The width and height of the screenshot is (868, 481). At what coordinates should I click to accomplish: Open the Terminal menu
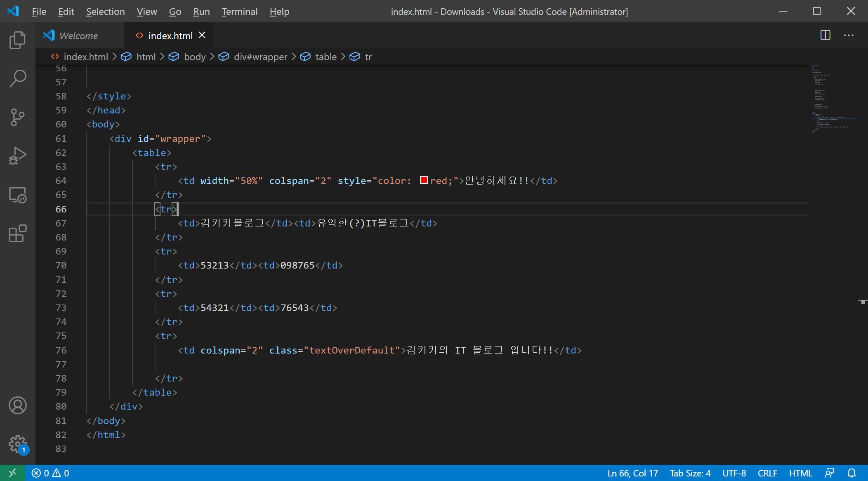(x=239, y=12)
